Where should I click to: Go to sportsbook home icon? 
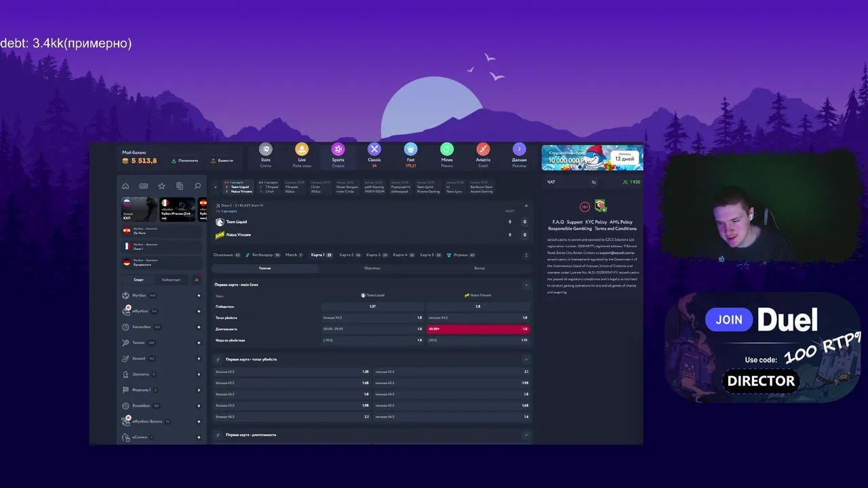pyautogui.click(x=125, y=186)
